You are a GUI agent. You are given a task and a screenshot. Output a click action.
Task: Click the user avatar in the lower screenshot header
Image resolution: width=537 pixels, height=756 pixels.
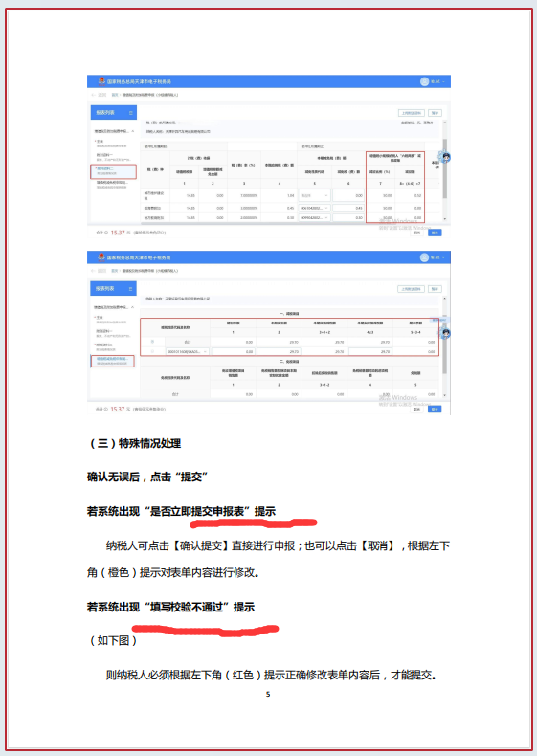(424, 257)
